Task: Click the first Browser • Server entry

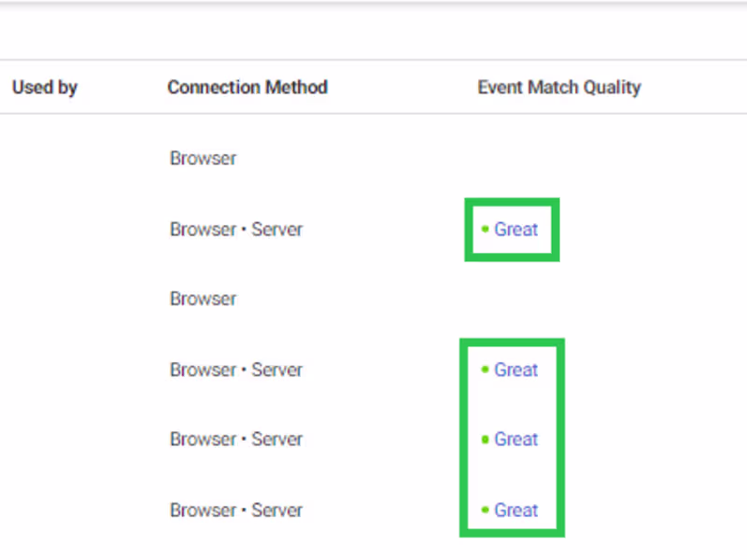Action: [236, 229]
